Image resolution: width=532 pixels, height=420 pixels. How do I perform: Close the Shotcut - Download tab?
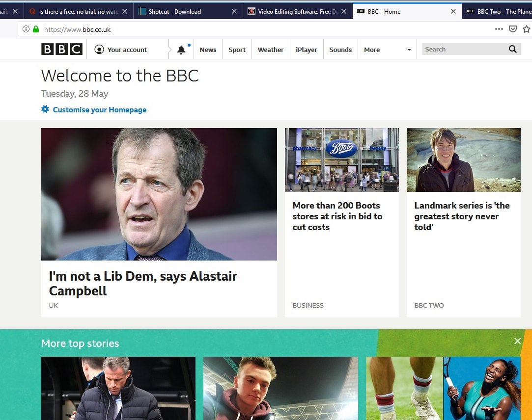234,11
